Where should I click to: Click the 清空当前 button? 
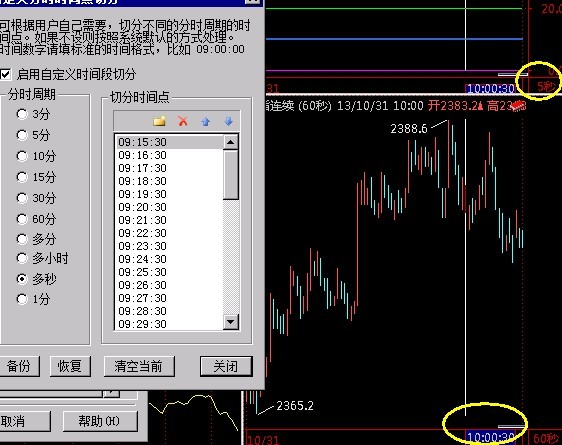tap(139, 366)
